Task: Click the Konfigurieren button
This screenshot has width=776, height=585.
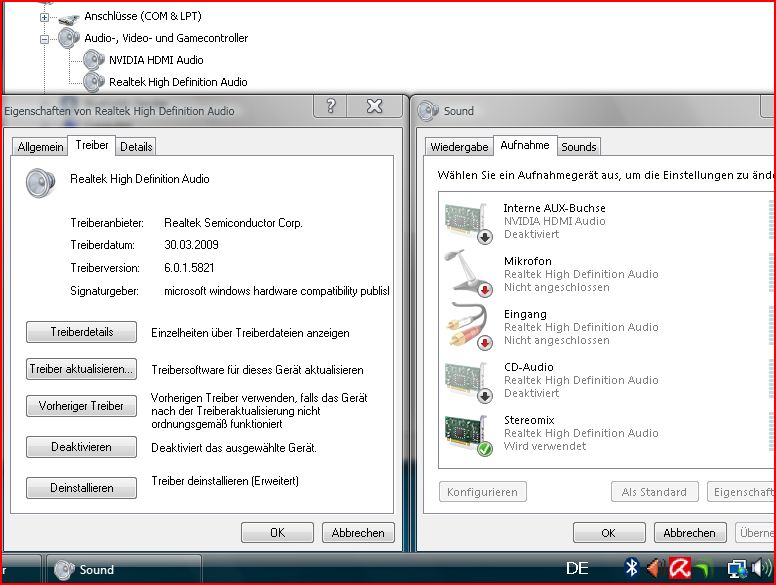Action: (x=483, y=492)
